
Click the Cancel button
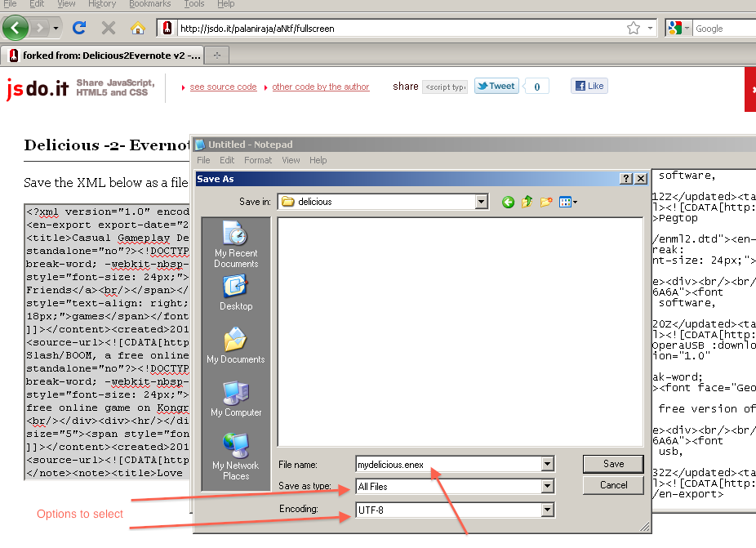coord(613,485)
